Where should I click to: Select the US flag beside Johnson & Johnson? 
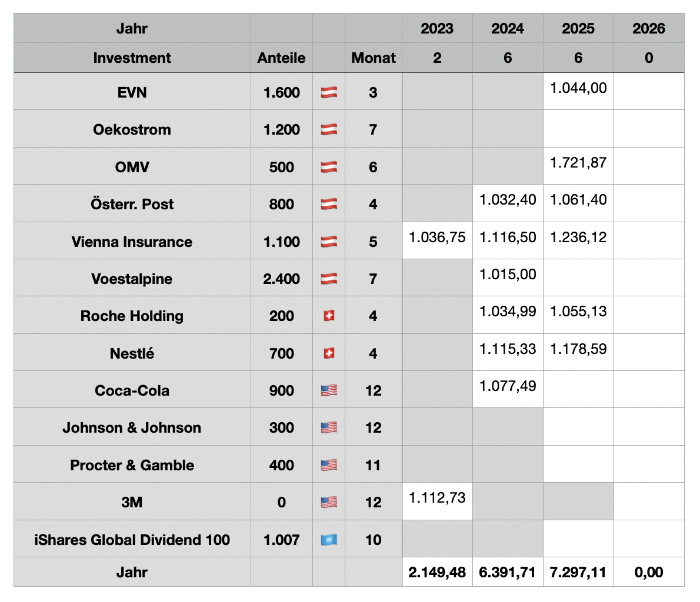pos(329,428)
